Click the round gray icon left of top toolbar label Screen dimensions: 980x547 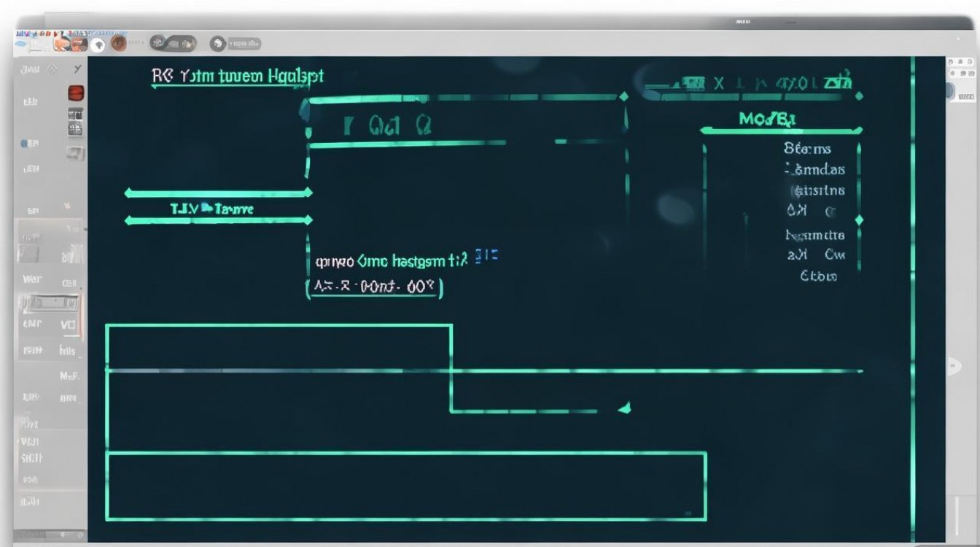217,44
